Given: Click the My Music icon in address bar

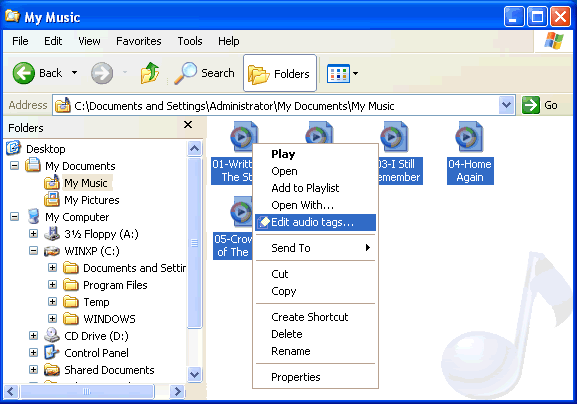Looking at the screenshot, I should (63, 106).
